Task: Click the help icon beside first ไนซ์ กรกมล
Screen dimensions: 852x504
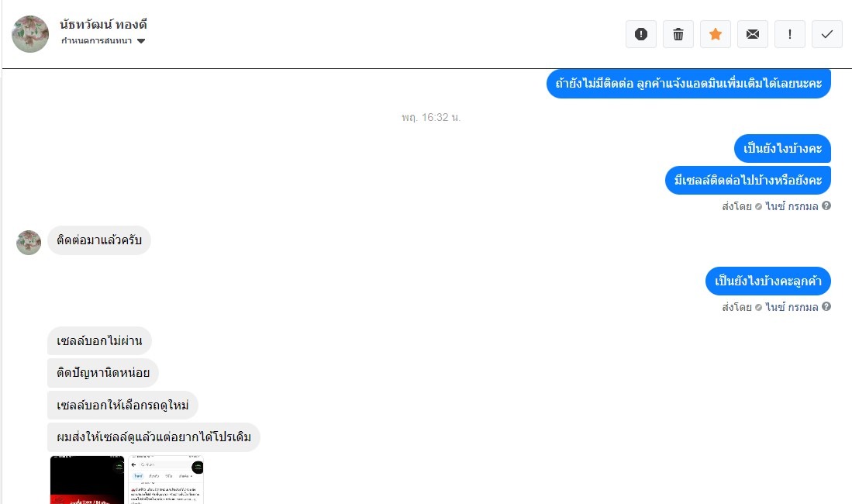Action: click(x=826, y=205)
